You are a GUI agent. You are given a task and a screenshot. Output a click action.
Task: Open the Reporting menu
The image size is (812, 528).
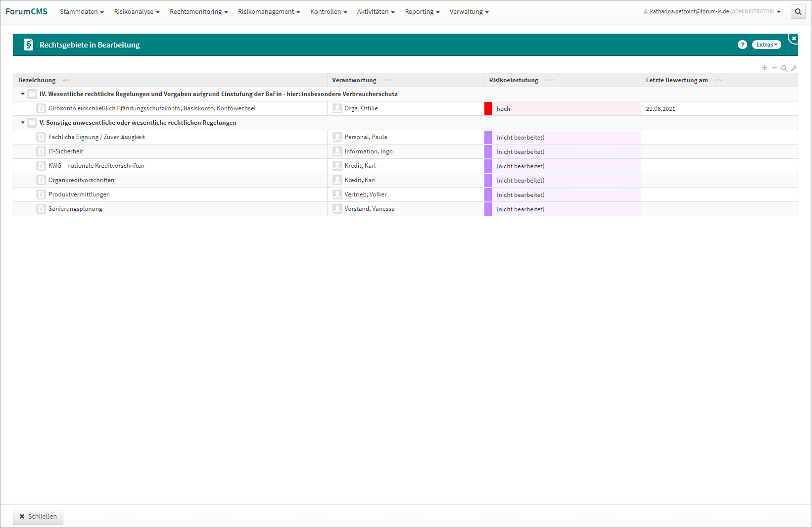coord(422,12)
